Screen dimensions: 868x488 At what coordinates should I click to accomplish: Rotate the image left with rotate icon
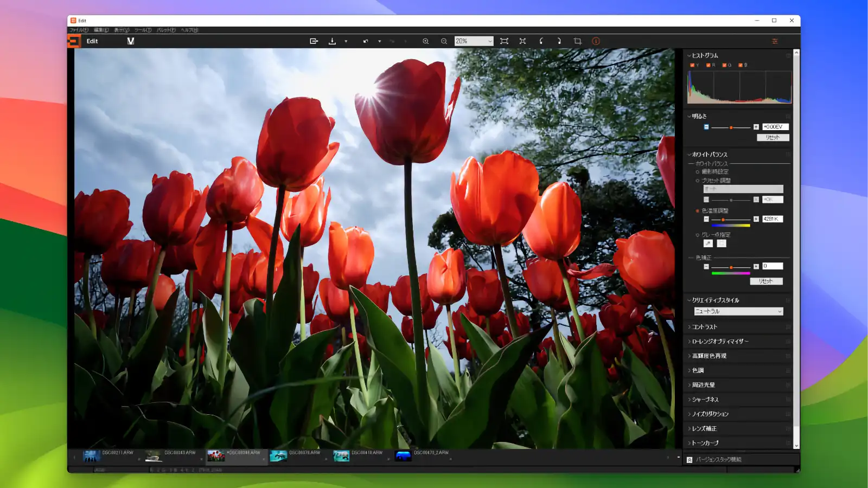(540, 41)
